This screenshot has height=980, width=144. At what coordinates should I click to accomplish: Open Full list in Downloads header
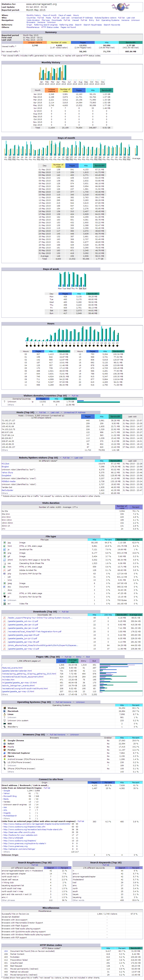[65, 611]
